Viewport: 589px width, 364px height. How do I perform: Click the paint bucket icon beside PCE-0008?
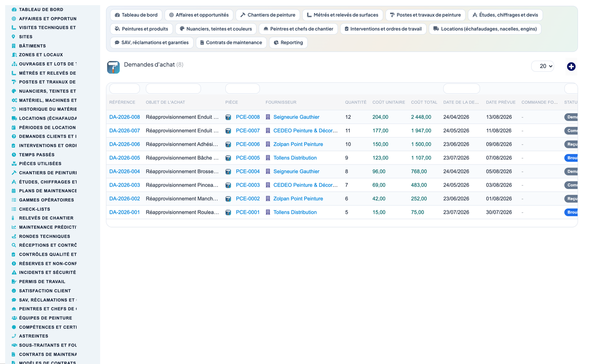tap(228, 117)
